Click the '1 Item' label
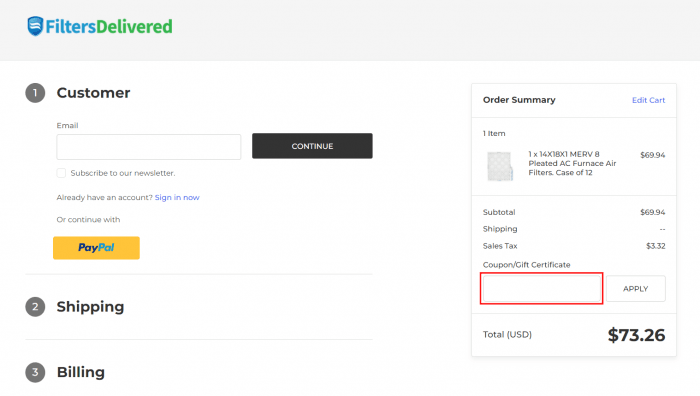The image size is (700, 396). point(494,133)
